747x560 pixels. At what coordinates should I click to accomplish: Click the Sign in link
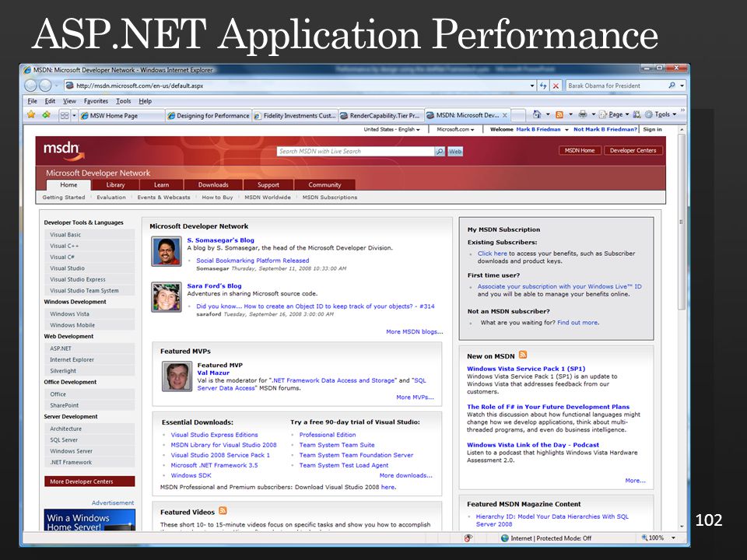[x=652, y=129]
